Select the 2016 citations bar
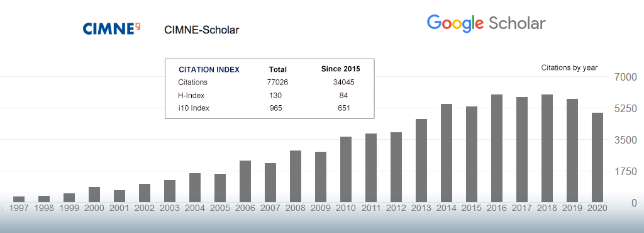Image resolution: width=644 pixels, height=233 pixels. point(497,149)
